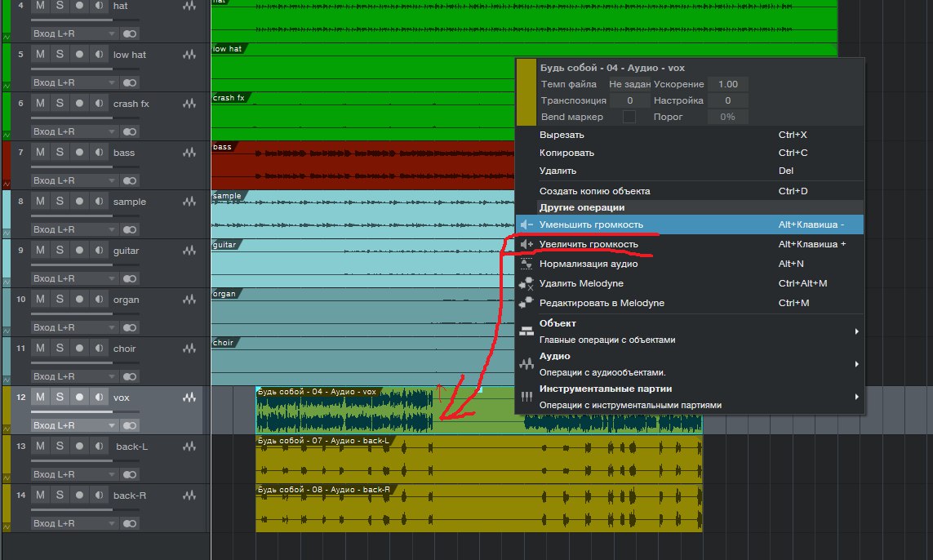The width and height of the screenshot is (933, 560).
Task: Toggle stereo mode on vox track
Action: pyautogui.click(x=130, y=425)
